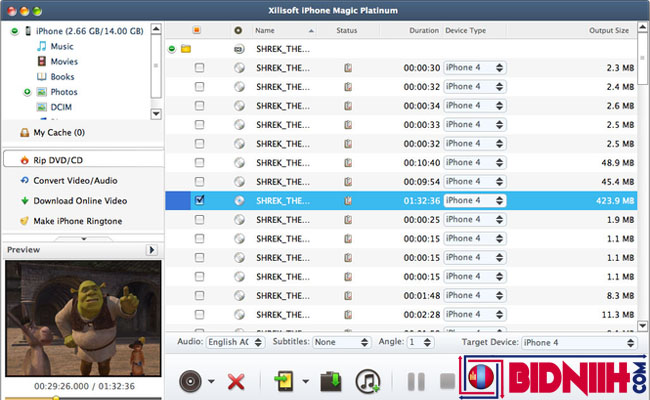Click the disc column header icon

[x=238, y=30]
